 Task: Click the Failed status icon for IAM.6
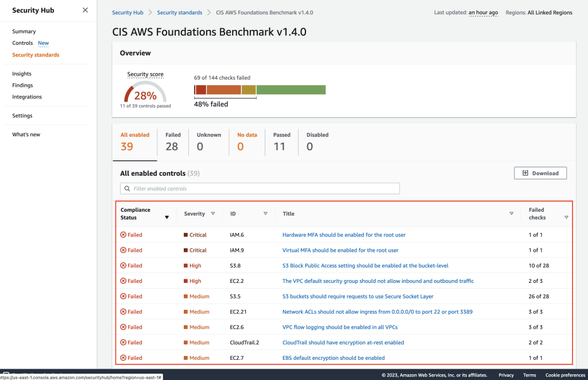(x=123, y=235)
